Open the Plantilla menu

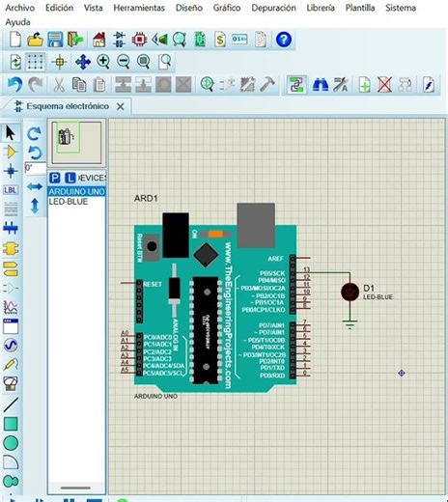point(360,8)
